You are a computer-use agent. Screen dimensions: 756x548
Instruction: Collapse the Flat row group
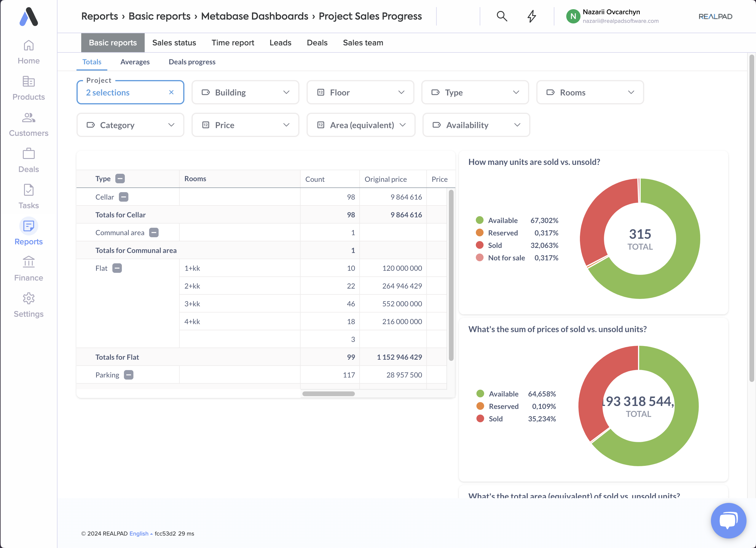click(x=117, y=268)
